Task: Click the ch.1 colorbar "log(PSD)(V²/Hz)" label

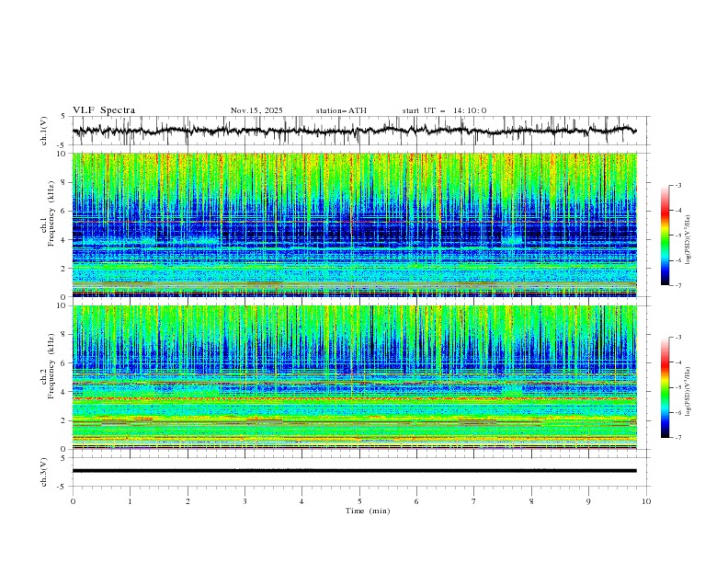Action: pos(688,240)
